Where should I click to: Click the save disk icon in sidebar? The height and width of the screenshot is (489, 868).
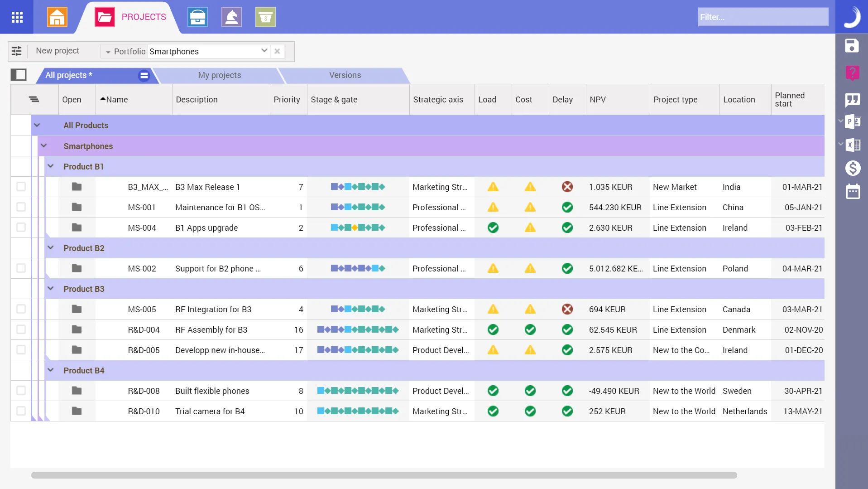pyautogui.click(x=852, y=46)
